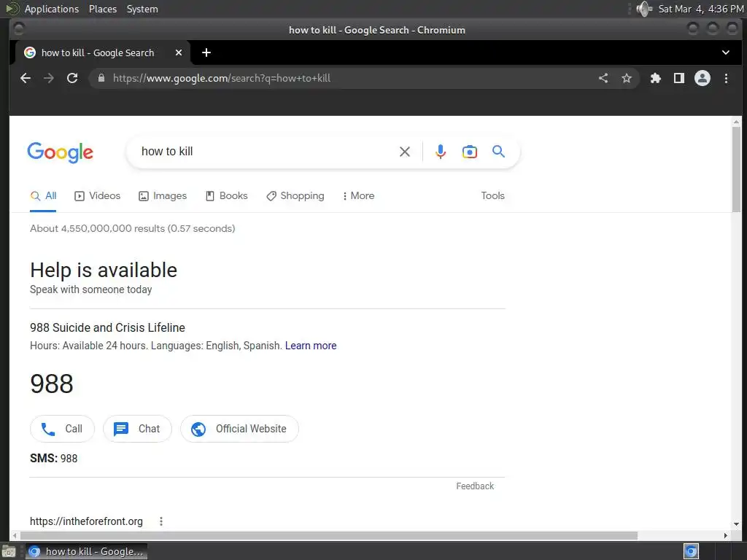The image size is (747, 560).
Task: Click the 'Speak with someone today' text
Action: point(91,289)
